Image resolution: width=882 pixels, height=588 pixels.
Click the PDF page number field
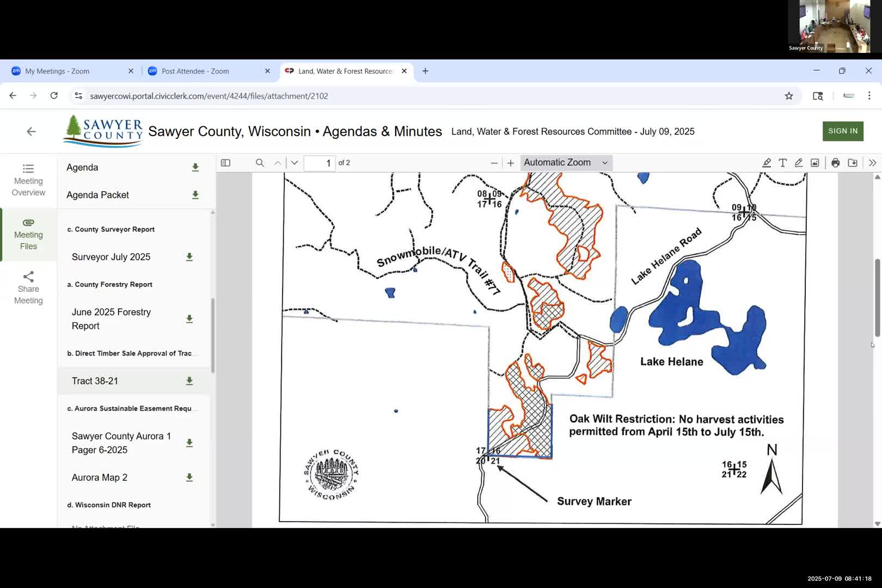[320, 163]
